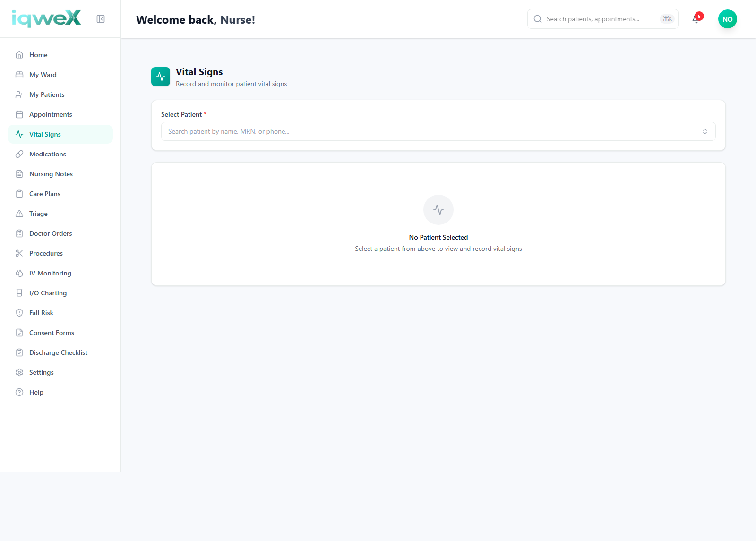Click the Care Plans clipboard icon
The image size is (756, 541).
point(19,194)
